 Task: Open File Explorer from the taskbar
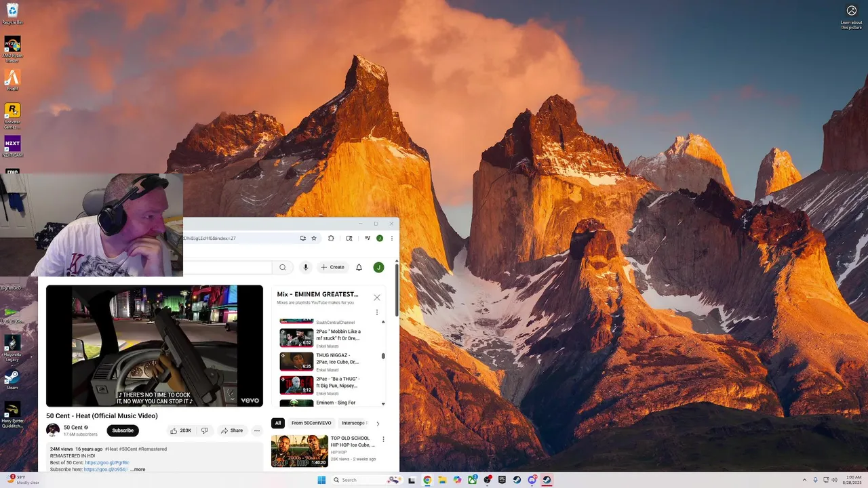coord(442,480)
